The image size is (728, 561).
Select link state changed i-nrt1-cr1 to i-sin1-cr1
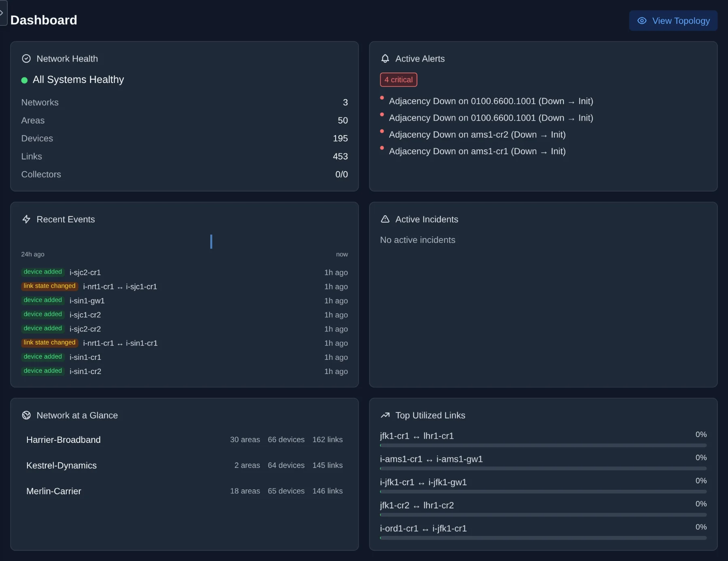(184, 343)
